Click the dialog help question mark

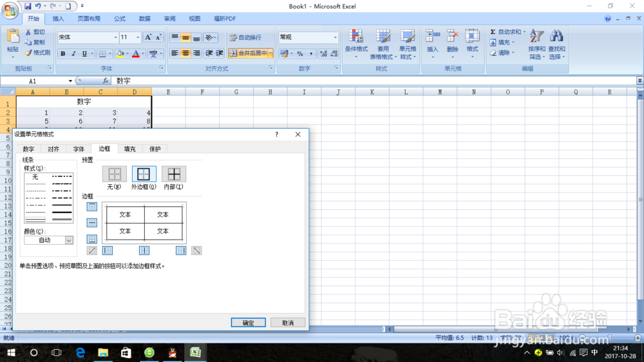pos(277,135)
